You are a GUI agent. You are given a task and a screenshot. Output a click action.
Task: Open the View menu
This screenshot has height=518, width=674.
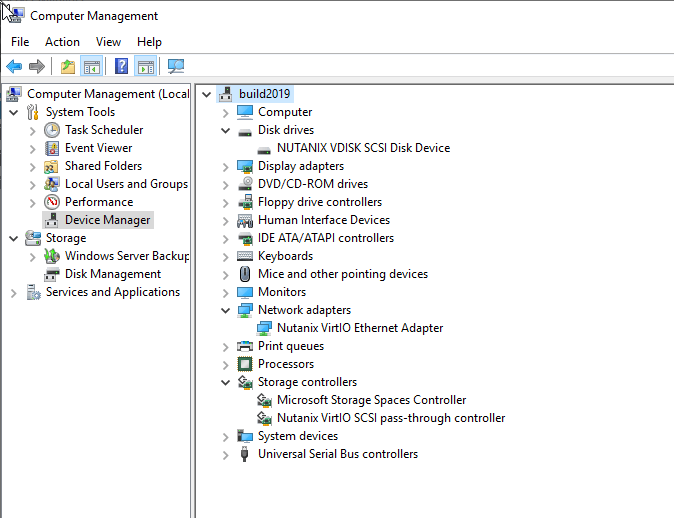pos(108,42)
